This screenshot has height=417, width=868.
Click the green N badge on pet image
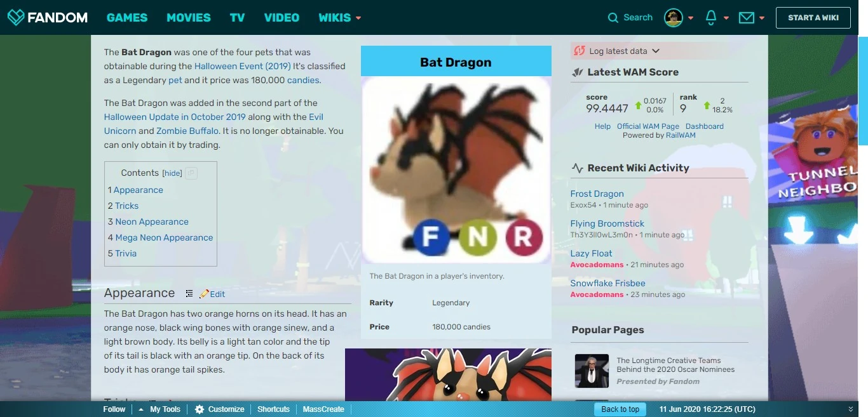pos(477,237)
